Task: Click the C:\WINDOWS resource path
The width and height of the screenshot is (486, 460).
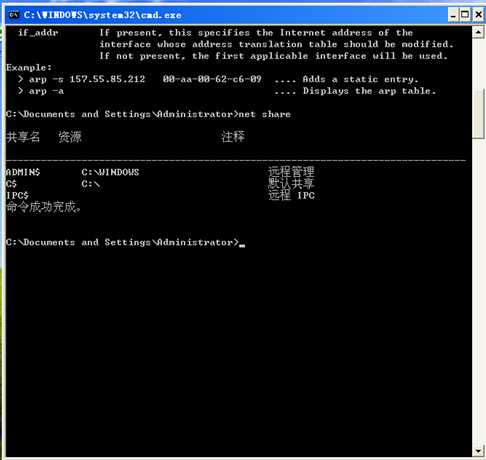Action: 110,172
